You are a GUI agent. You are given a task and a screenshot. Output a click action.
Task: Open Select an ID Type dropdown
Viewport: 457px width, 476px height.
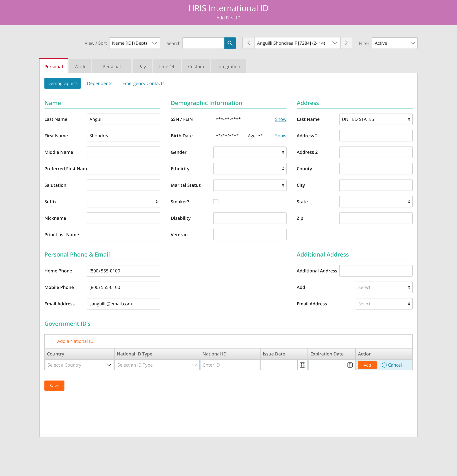click(x=157, y=365)
